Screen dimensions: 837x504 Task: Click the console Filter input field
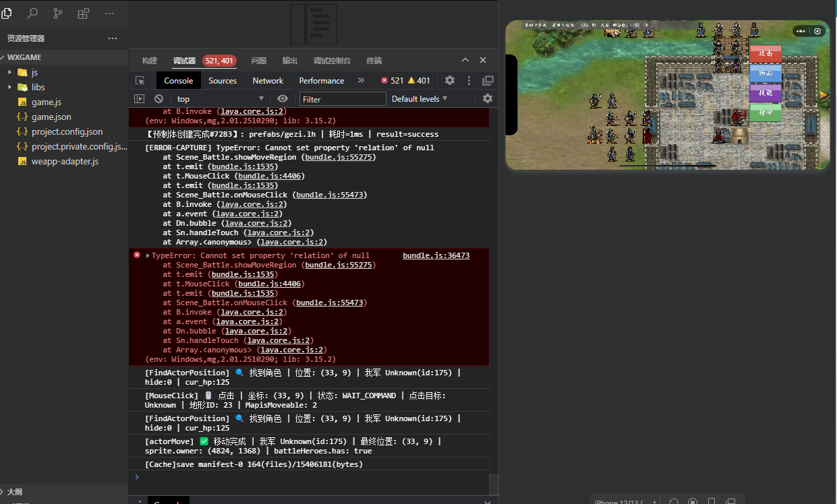(x=343, y=99)
